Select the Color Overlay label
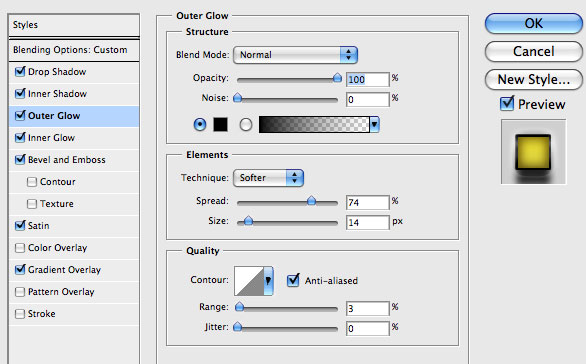 pyautogui.click(x=57, y=248)
